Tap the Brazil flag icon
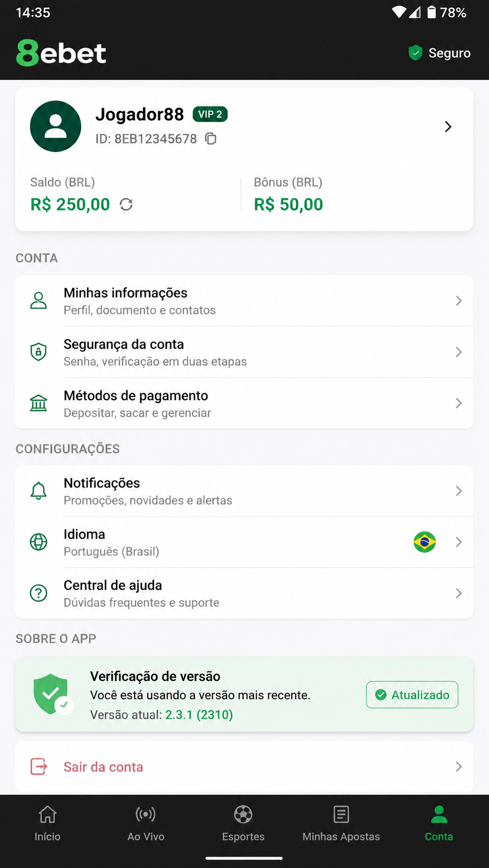 point(425,542)
